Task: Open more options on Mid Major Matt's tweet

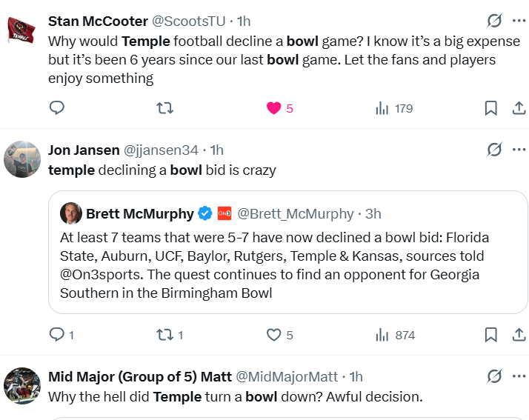Action: [x=519, y=376]
